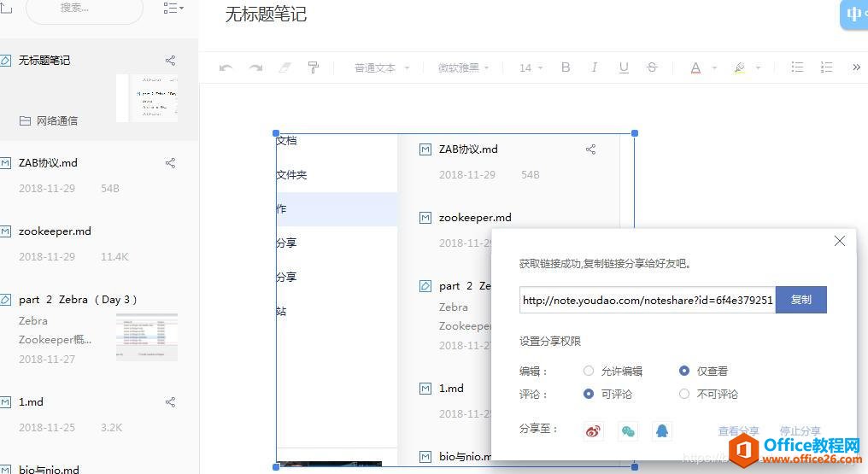This screenshot has height=474, width=868.
Task: Click the 复制 copy button
Action: click(801, 300)
